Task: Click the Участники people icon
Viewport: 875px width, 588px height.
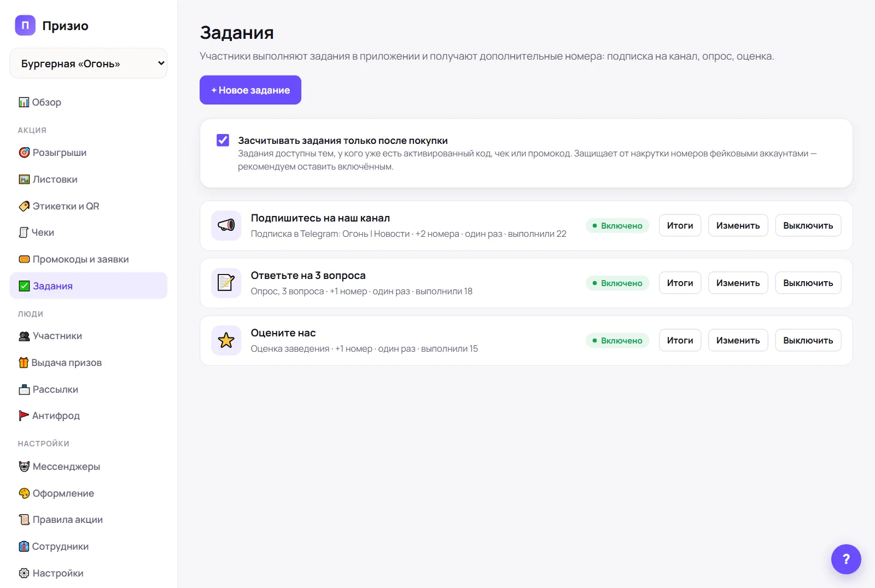Action: (x=24, y=336)
